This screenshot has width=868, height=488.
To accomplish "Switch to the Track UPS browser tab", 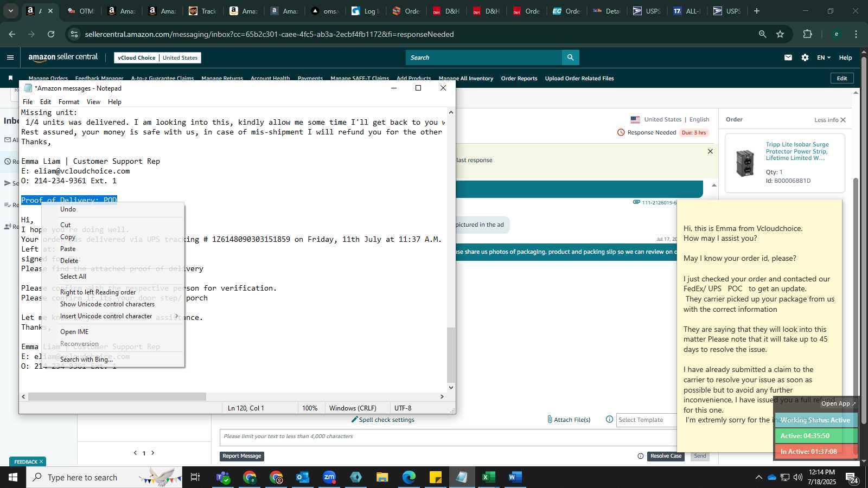I will pyautogui.click(x=203, y=11).
